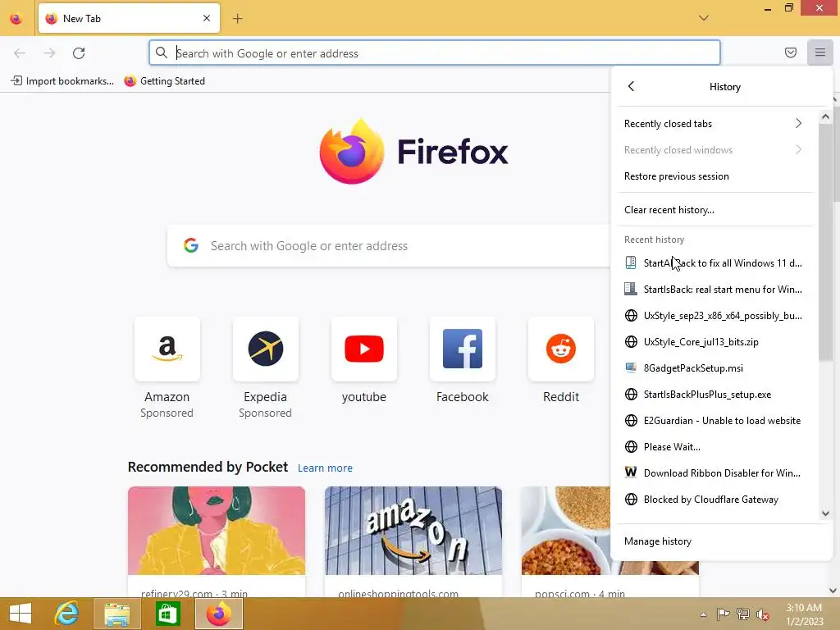The image size is (840, 630).
Task: Click the Save to Pocket icon
Action: [x=790, y=52]
